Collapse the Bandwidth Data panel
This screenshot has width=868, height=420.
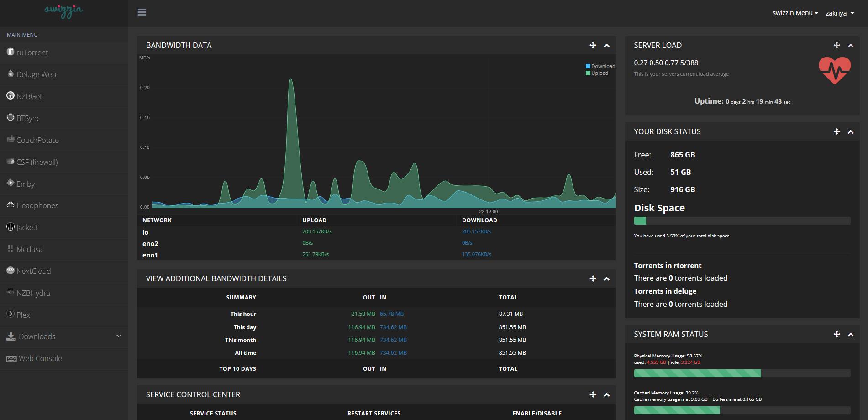pyautogui.click(x=606, y=46)
